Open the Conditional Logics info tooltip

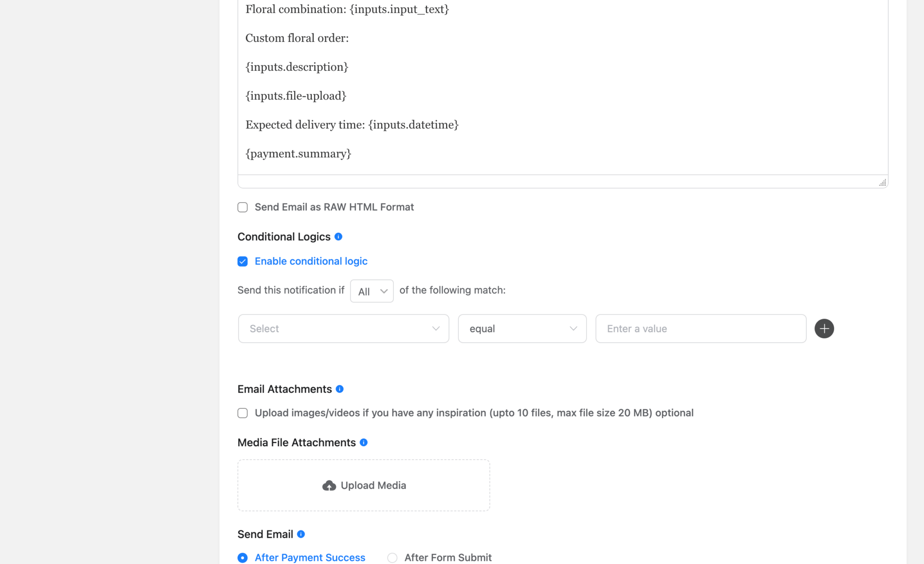click(338, 236)
